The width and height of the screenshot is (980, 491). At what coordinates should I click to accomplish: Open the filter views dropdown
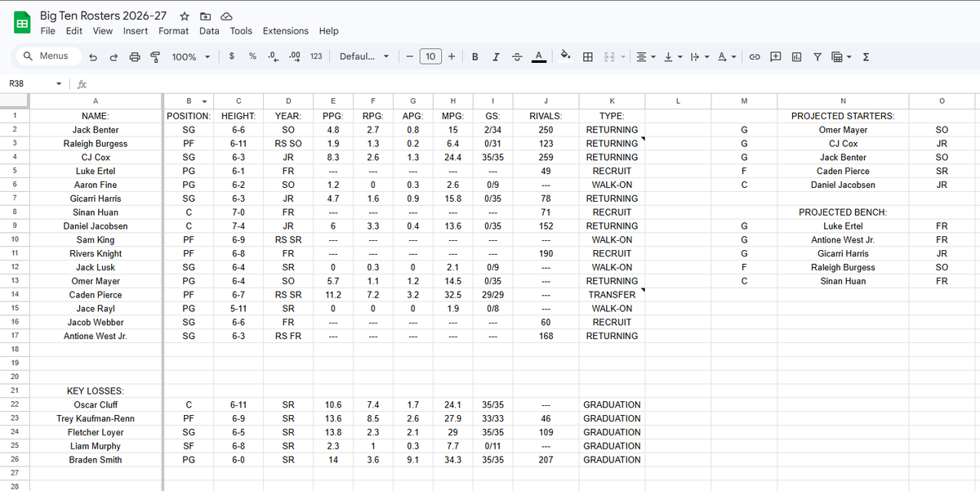click(x=840, y=57)
